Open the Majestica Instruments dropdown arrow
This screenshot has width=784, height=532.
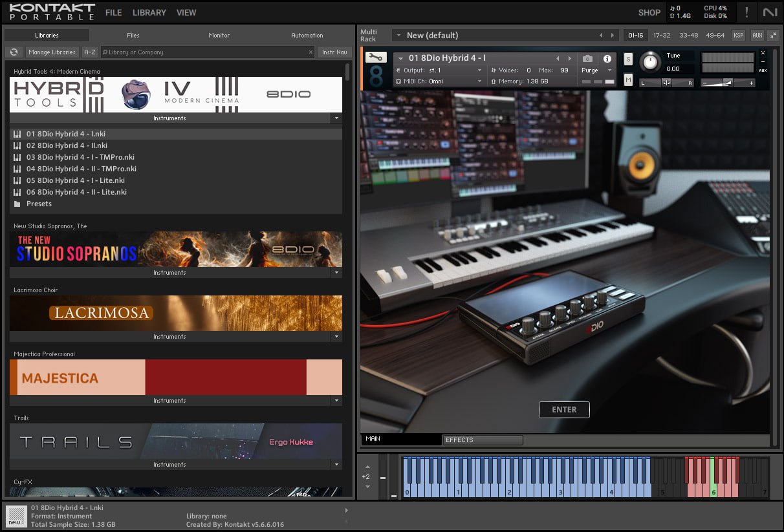336,401
